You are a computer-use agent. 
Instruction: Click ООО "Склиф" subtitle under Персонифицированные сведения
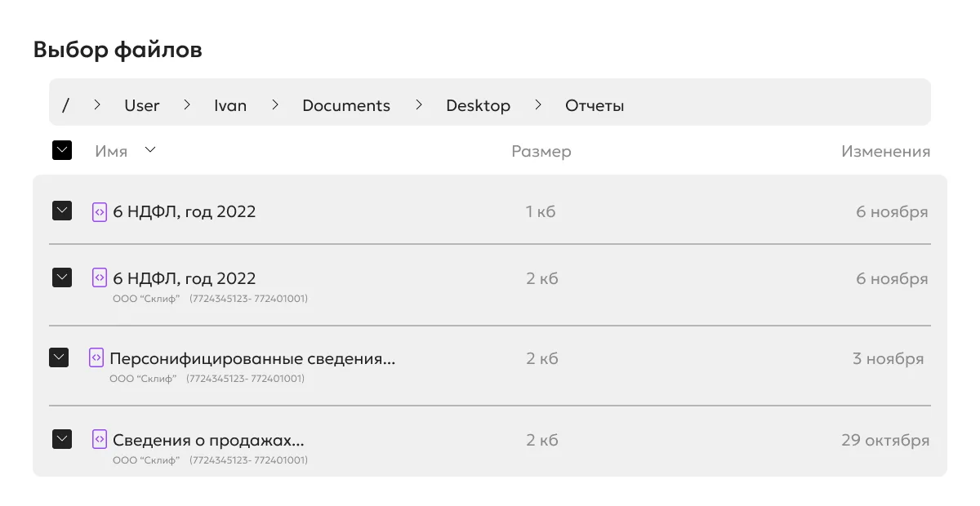coord(143,379)
